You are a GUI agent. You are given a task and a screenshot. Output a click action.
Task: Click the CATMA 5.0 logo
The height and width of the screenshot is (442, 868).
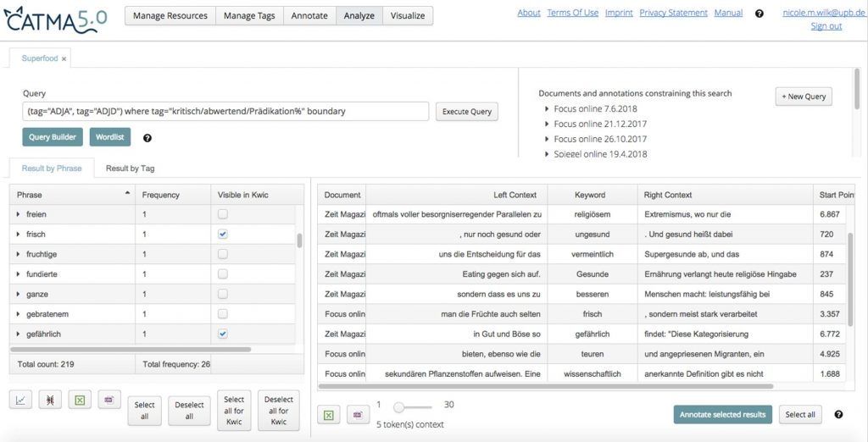(55, 19)
